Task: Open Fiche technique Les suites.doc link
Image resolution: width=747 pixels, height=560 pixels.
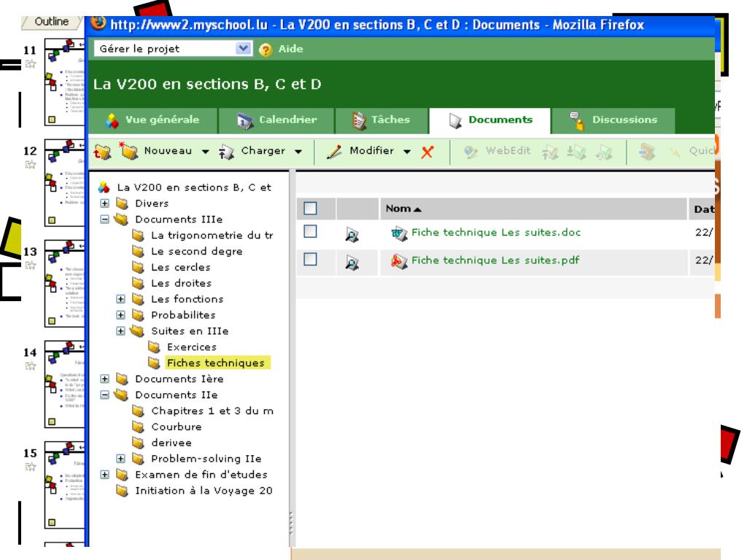Action: point(496,233)
